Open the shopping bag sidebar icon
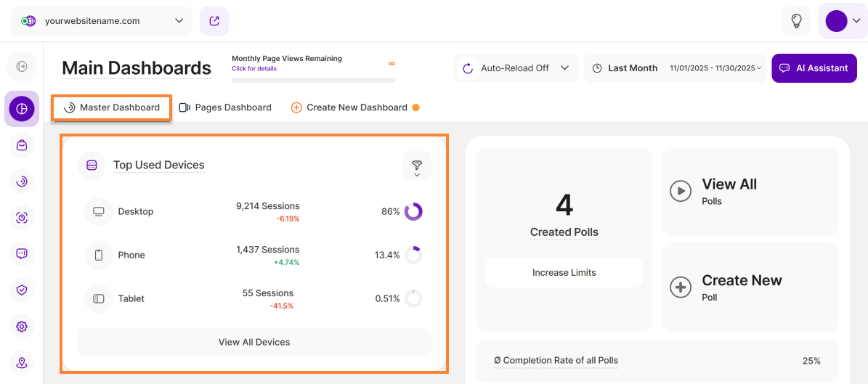Screen dimensions: 868x384 22,145
